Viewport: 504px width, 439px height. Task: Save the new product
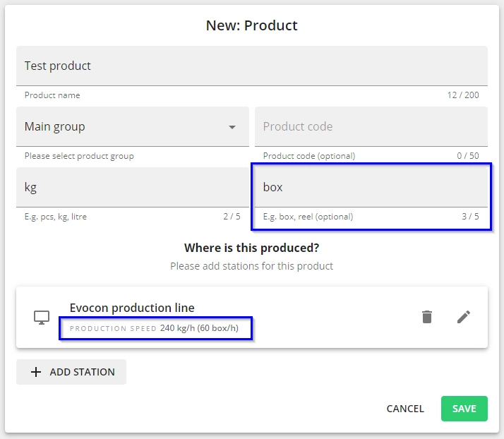coord(464,409)
